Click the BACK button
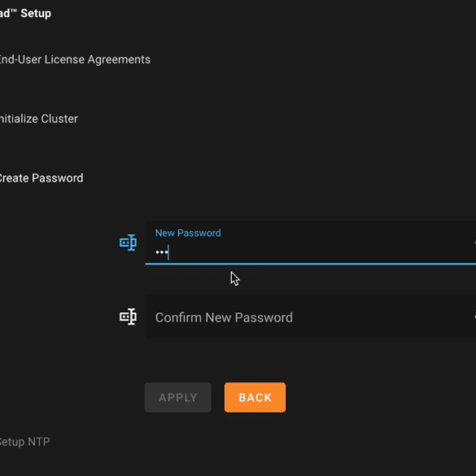The image size is (476, 476). coord(255,397)
